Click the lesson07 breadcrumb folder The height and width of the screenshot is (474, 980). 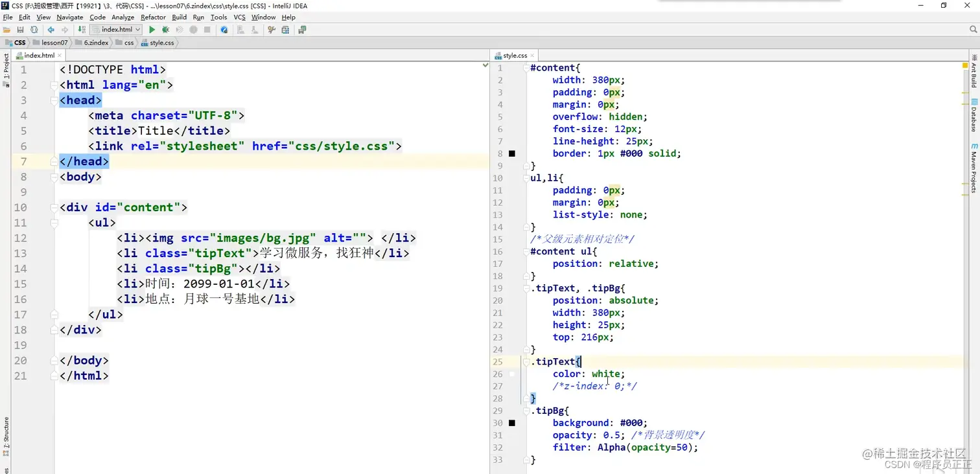click(51, 43)
